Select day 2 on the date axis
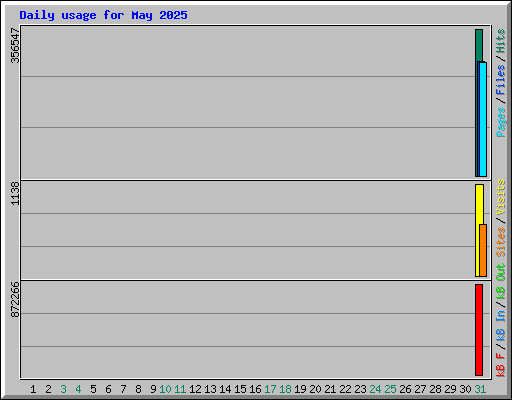The width and height of the screenshot is (512, 400). tap(48, 389)
